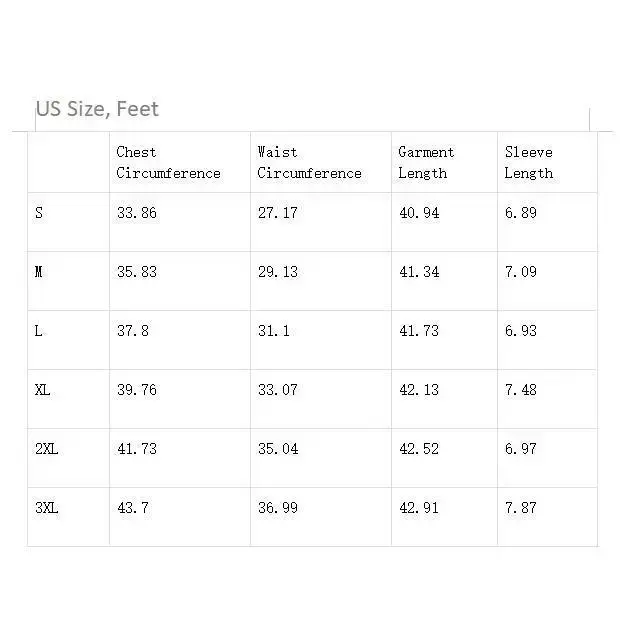644x644 pixels.
Task: Click the 2XL size row label
Action: (x=46, y=449)
